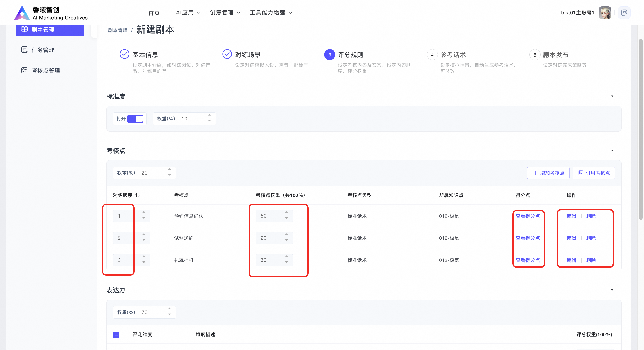Click the 表达力 权重 input showing 70
Screen dimensions: 644x350
coord(144,312)
